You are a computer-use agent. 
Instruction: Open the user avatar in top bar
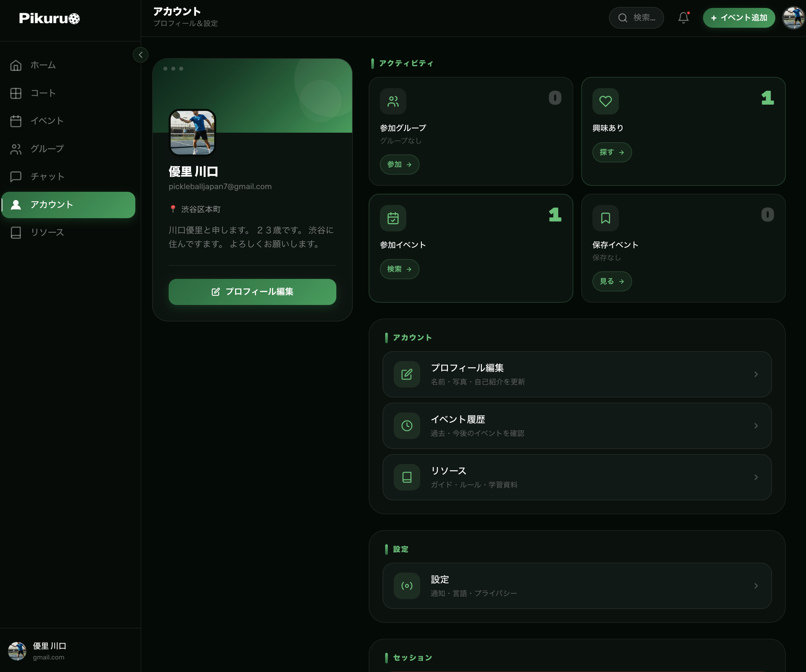tap(794, 17)
